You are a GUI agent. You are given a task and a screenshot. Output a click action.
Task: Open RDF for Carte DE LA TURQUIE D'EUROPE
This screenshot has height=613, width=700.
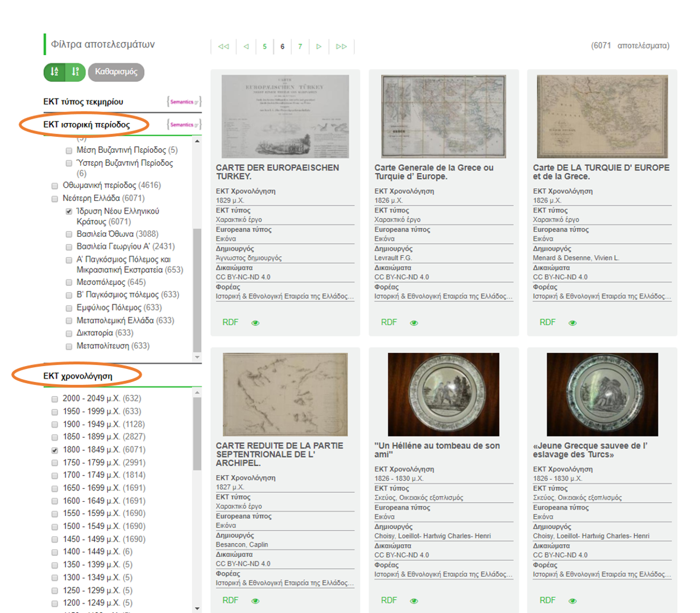[x=547, y=322]
